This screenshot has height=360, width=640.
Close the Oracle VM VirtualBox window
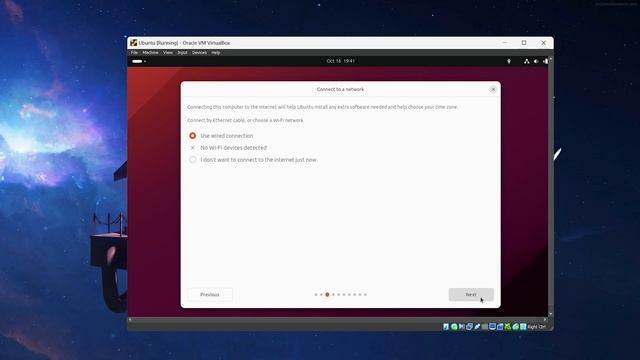[x=544, y=43]
